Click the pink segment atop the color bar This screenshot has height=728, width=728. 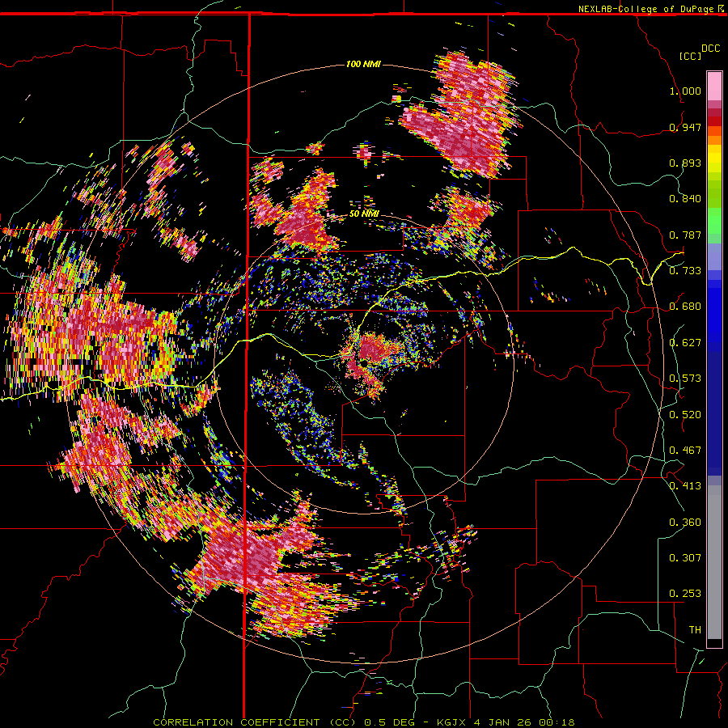click(x=714, y=87)
